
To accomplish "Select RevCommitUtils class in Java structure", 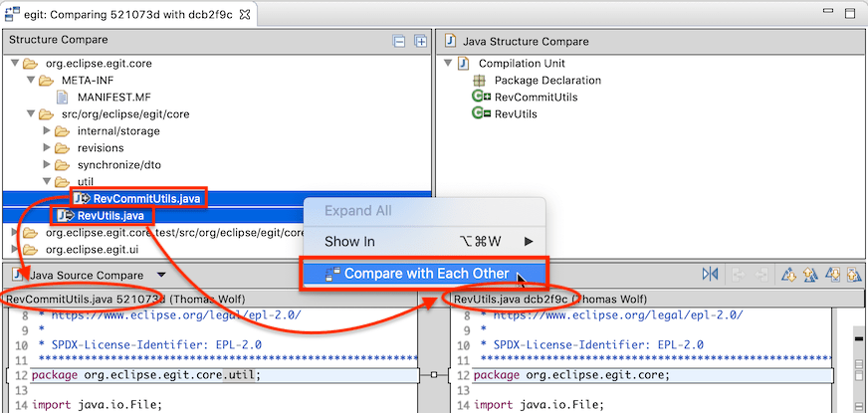I will click(x=536, y=97).
